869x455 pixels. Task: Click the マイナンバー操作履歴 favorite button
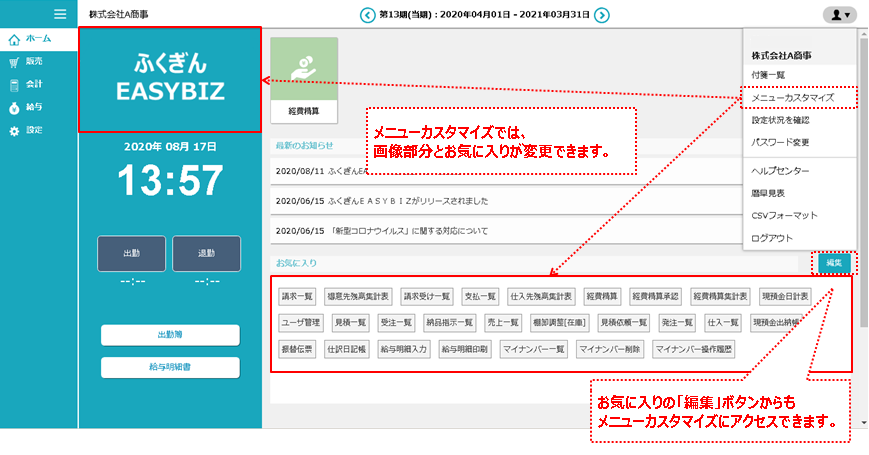tap(693, 349)
